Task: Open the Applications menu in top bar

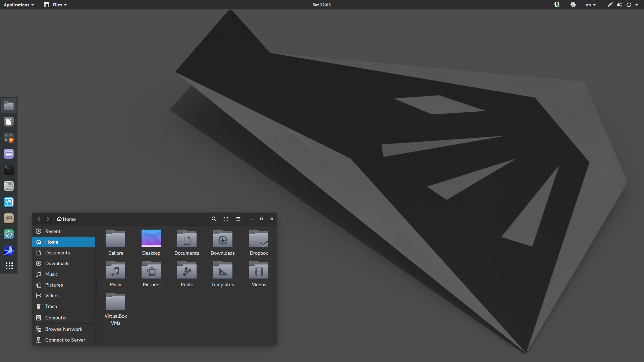Action: pos(19,5)
